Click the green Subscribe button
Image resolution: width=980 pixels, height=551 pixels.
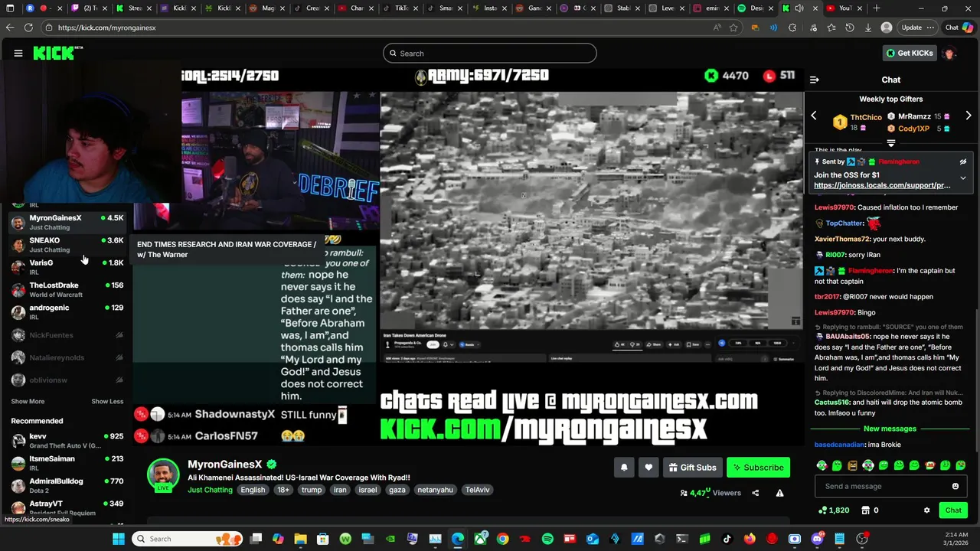click(758, 468)
